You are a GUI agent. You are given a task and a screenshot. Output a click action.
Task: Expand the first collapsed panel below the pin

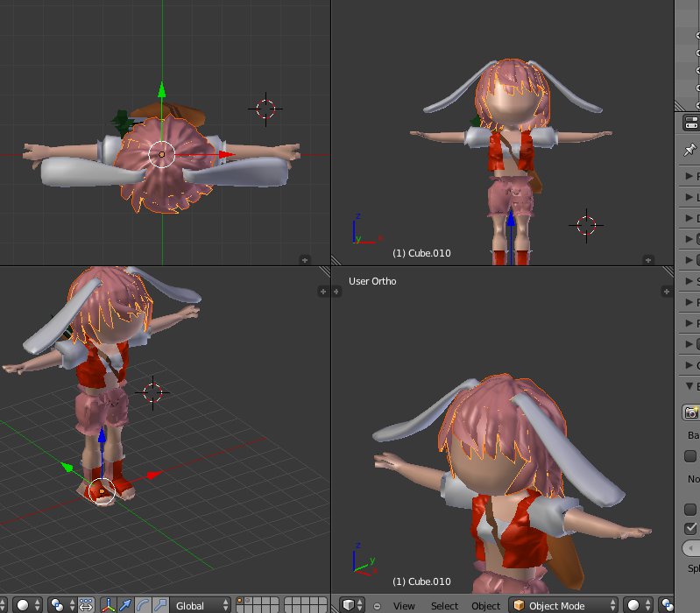coord(689,176)
